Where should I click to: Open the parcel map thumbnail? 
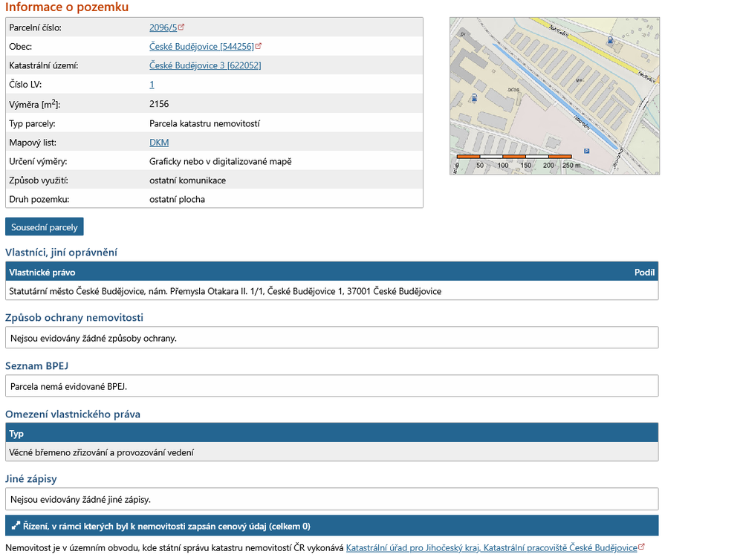(x=554, y=96)
